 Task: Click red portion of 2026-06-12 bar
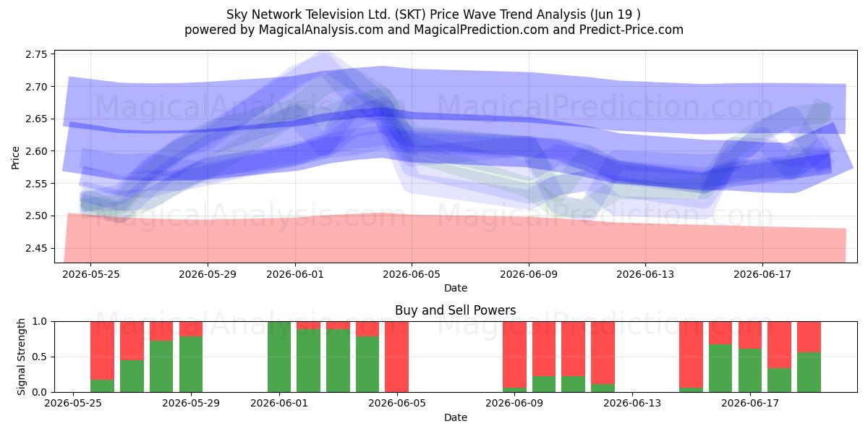[603, 352]
